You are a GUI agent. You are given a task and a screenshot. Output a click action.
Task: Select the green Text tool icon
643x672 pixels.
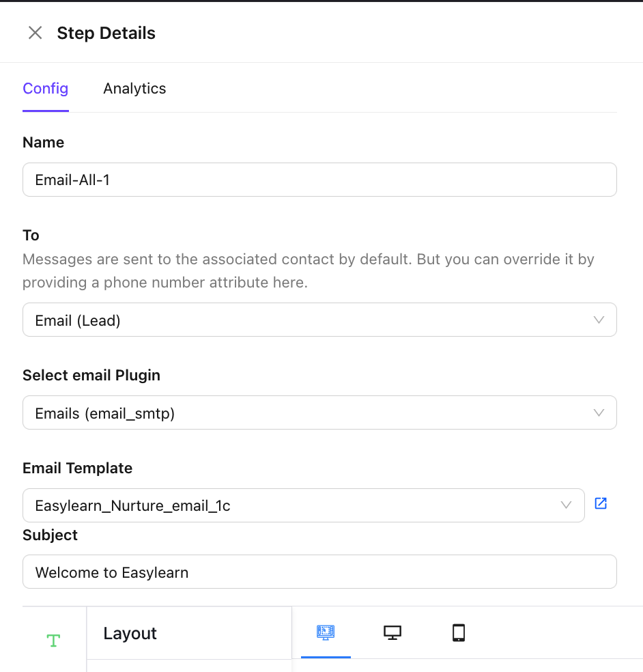pyautogui.click(x=53, y=641)
